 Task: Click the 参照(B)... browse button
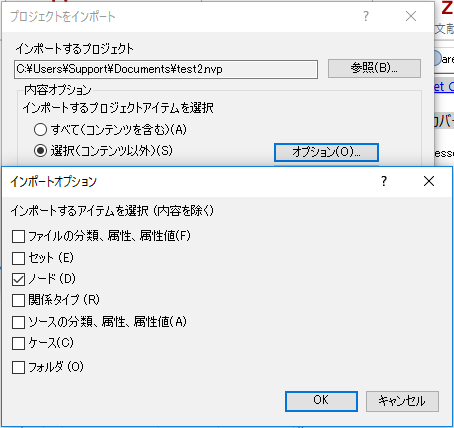pos(374,68)
